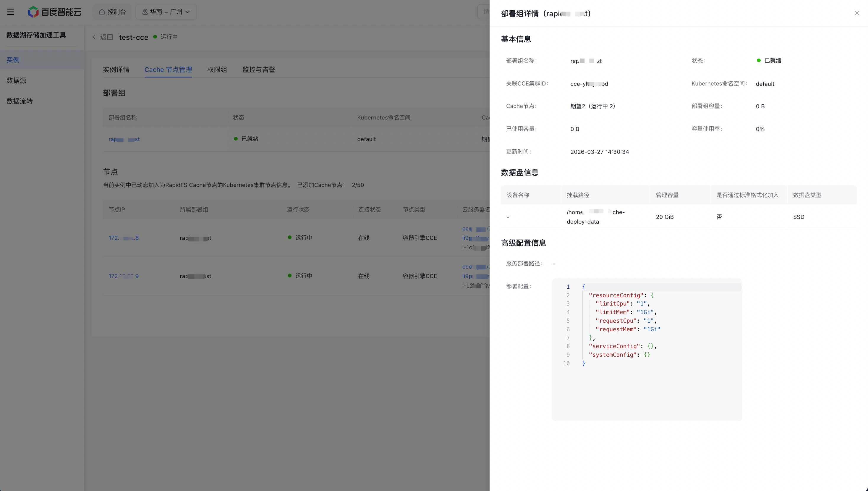Switch to the 监控与告警 tab
This screenshot has width=868, height=491.
tap(259, 70)
